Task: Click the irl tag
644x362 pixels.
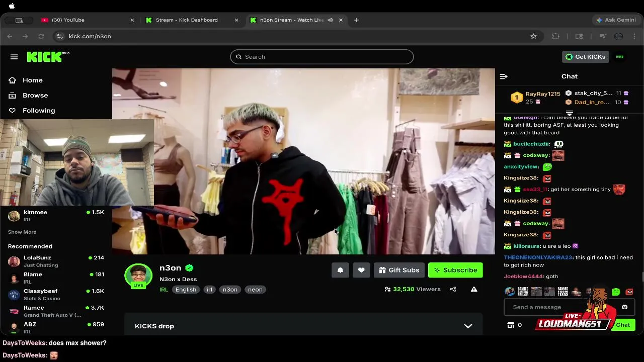Action: [210, 290]
